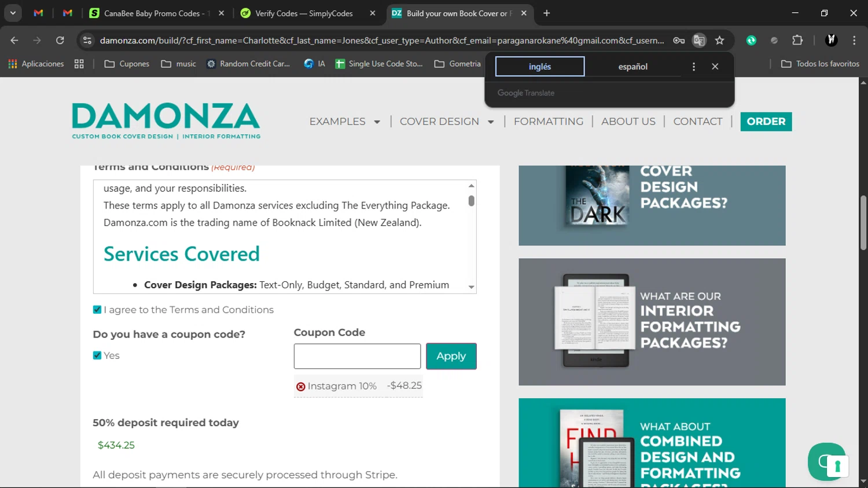Go to the FORMATTING page
This screenshot has width=868, height=488.
coord(549,122)
